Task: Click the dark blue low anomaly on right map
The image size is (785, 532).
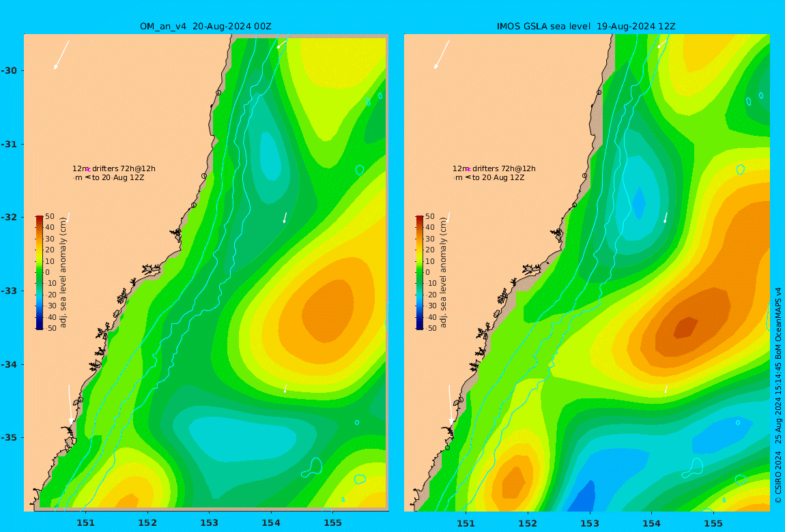Action: [583, 497]
